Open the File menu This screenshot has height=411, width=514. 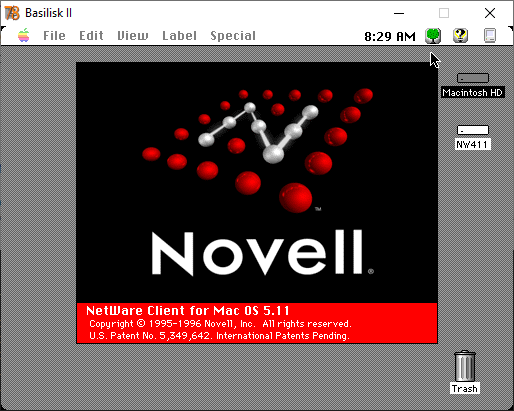[54, 36]
